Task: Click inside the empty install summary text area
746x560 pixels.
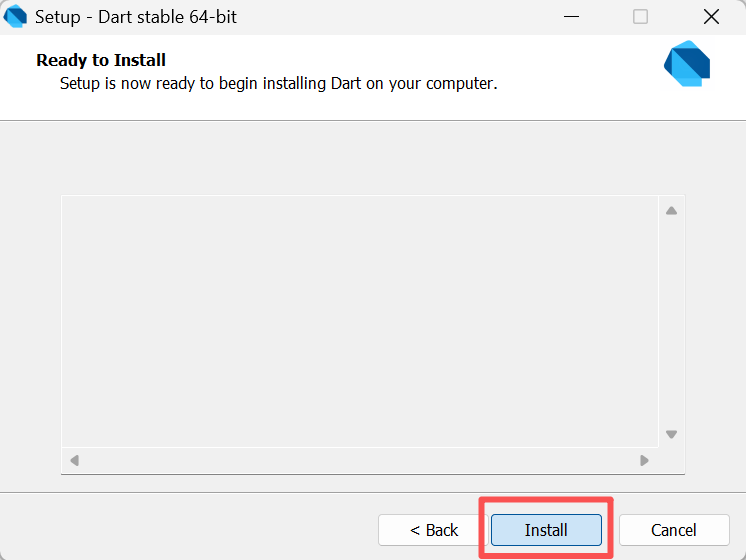Action: [360, 321]
